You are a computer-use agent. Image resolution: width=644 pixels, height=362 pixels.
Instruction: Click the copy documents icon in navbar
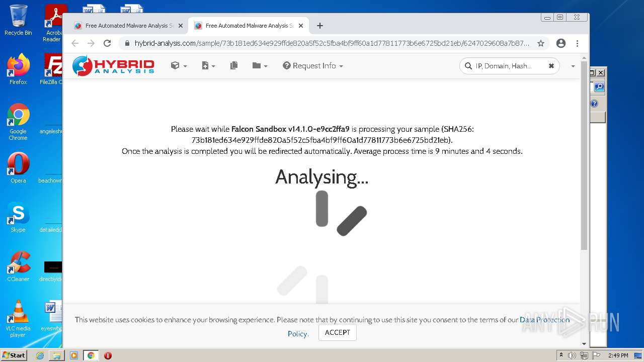pyautogui.click(x=234, y=66)
